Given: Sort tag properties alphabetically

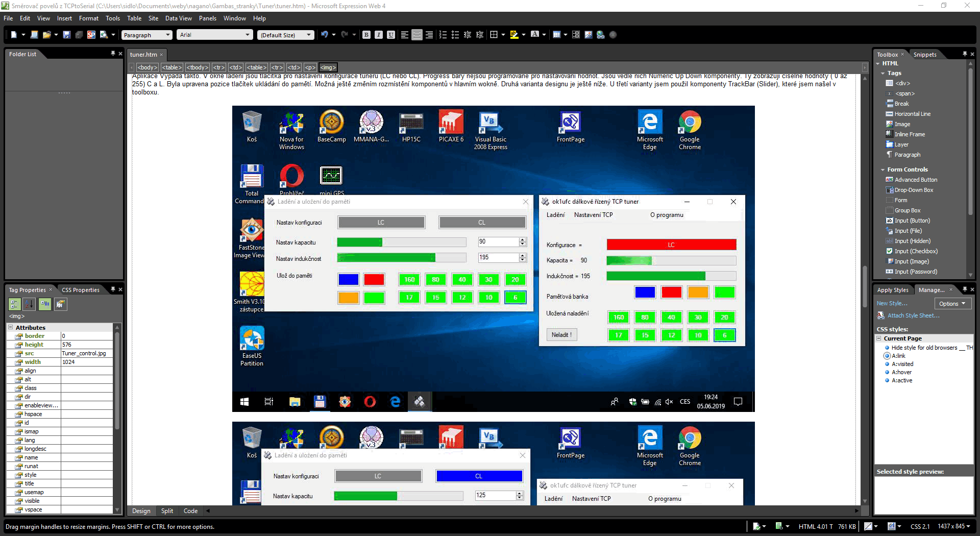Looking at the screenshot, I should tap(30, 304).
